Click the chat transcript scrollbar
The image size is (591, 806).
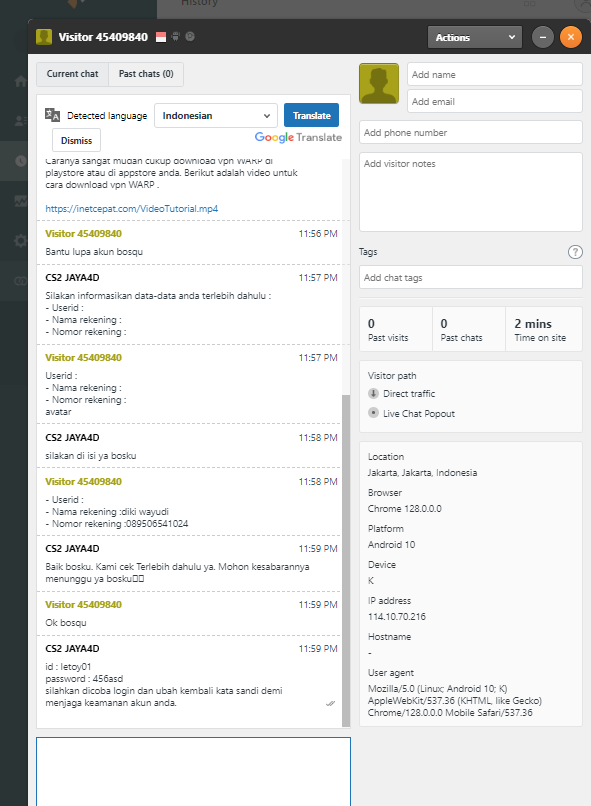coord(346,560)
